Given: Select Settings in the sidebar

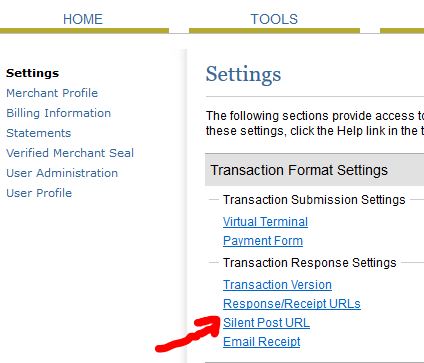Looking at the screenshot, I should pos(33,73).
